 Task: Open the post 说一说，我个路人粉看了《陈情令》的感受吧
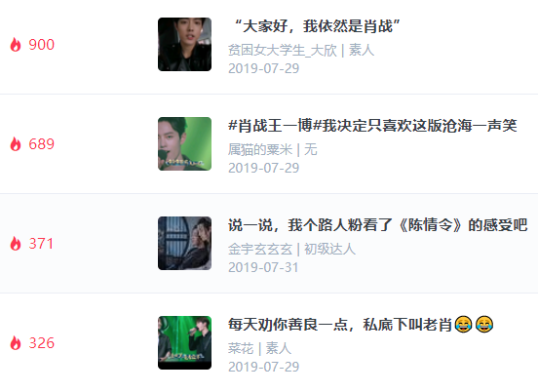(378, 225)
